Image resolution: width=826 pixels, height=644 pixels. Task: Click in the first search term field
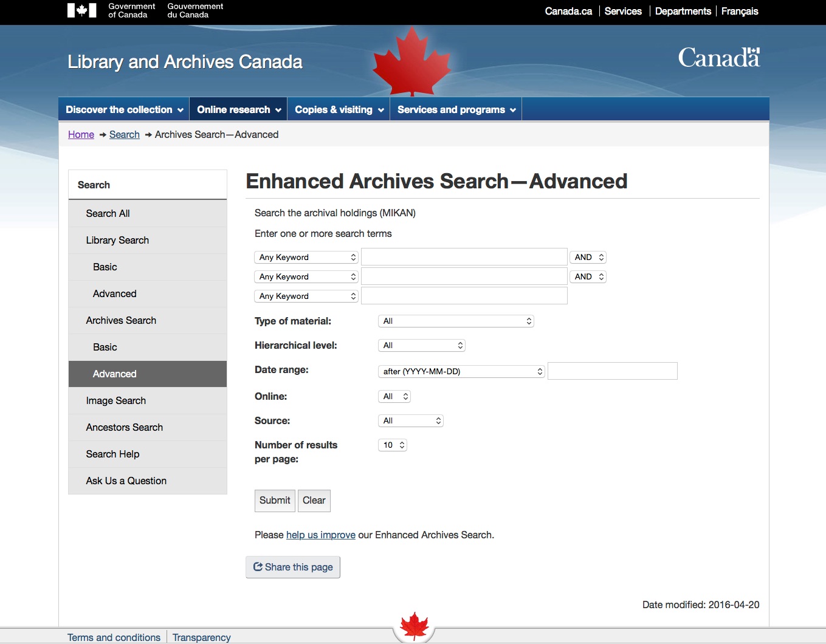pyautogui.click(x=464, y=257)
